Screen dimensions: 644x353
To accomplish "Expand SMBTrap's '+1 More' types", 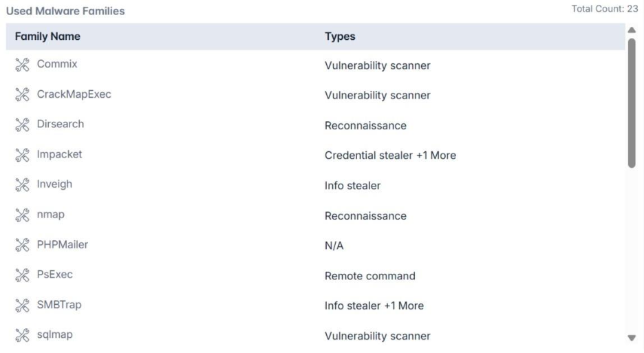I will 403,306.
